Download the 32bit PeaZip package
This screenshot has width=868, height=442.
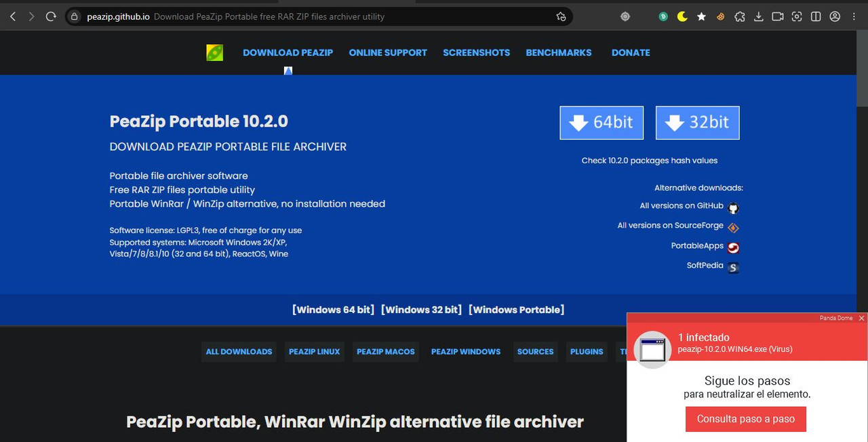pos(697,123)
